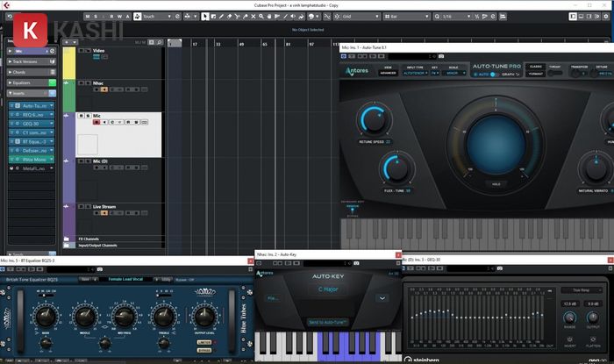Expand the Equalizers inspector section
Screen dimensions: 614x364
(32, 83)
